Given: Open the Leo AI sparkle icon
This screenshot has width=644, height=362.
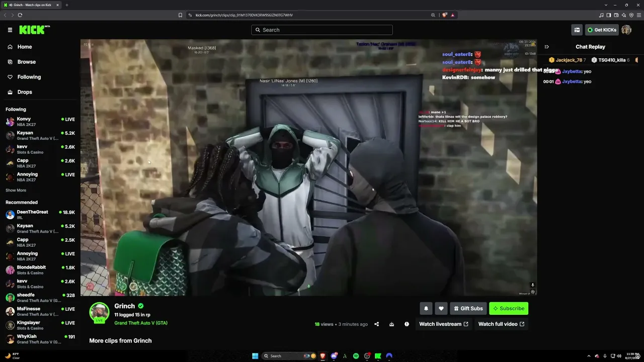Looking at the screenshot, I should [624, 15].
